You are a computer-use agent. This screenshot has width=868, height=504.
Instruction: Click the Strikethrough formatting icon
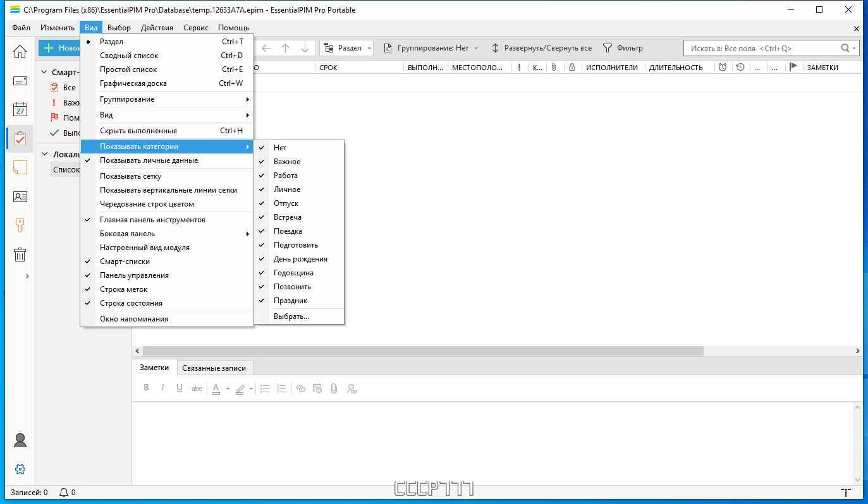197,388
